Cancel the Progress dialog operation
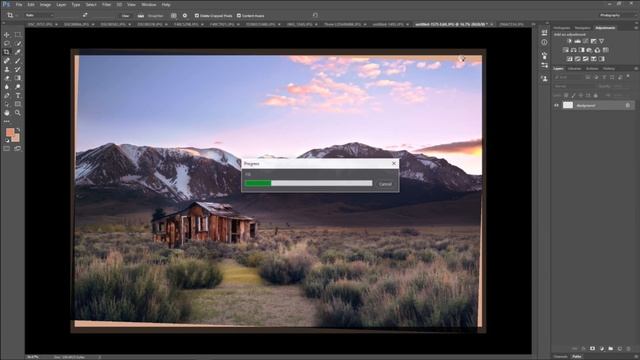Screen dimensions: 640x360 (385, 184)
